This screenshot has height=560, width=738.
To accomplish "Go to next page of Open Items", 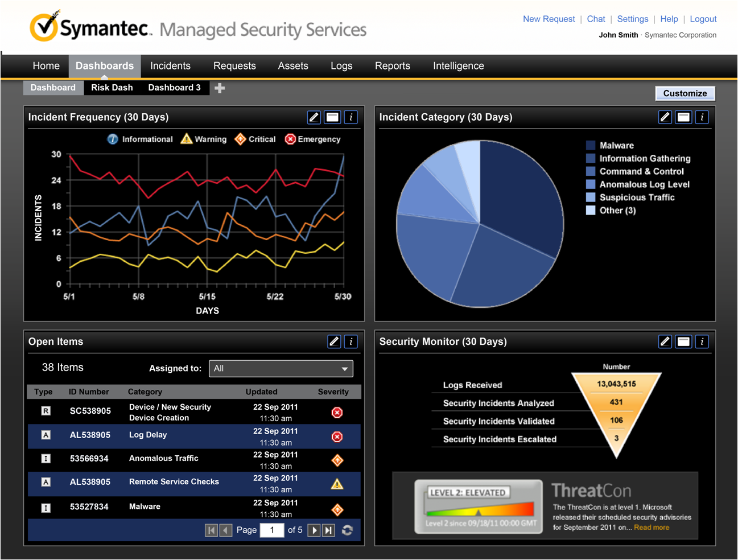I will point(314,530).
